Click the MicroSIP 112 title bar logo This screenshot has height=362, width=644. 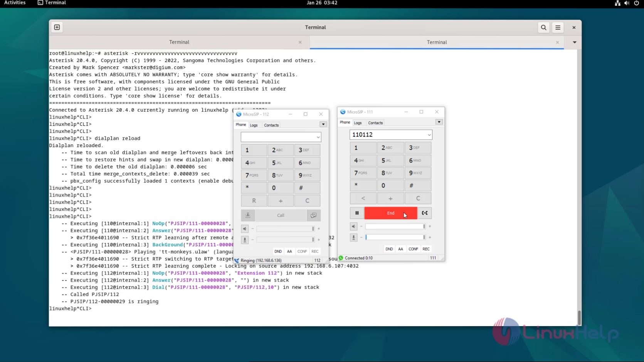point(239,114)
